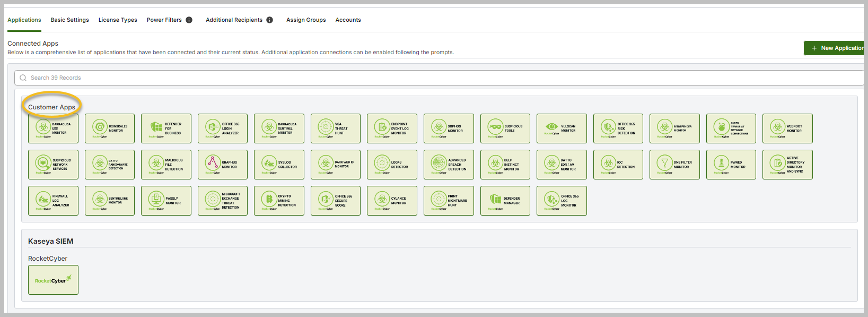This screenshot has width=868, height=317.
Task: Open the Datto EDR / AV Monitor app
Action: (x=562, y=165)
